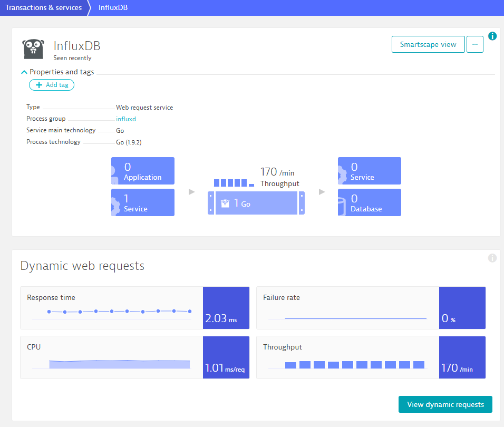The height and width of the screenshot is (427, 504).
Task: Click the 170 /min throughput mini bar chart
Action: [x=234, y=182]
